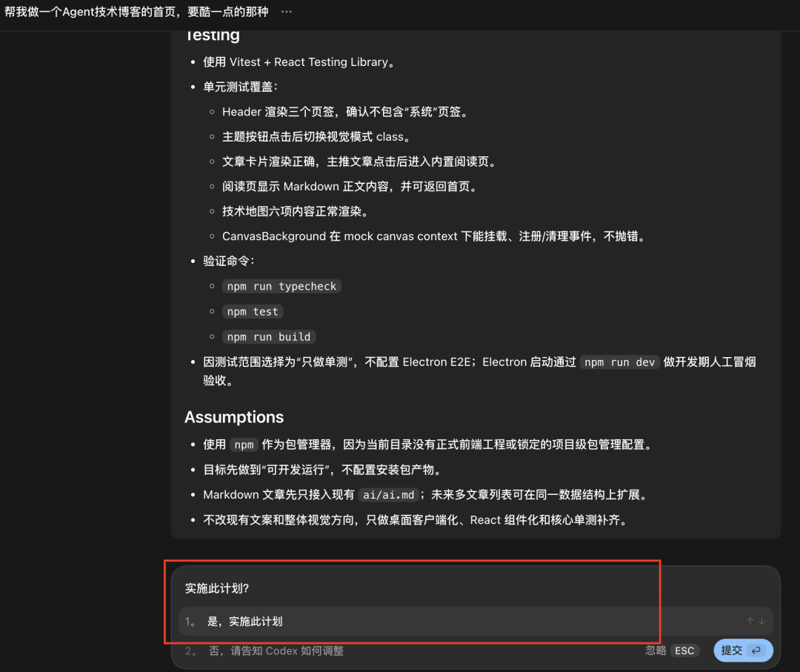Click the inline 'npm run dev' code
Image resolution: width=800 pixels, height=672 pixels.
click(619, 362)
